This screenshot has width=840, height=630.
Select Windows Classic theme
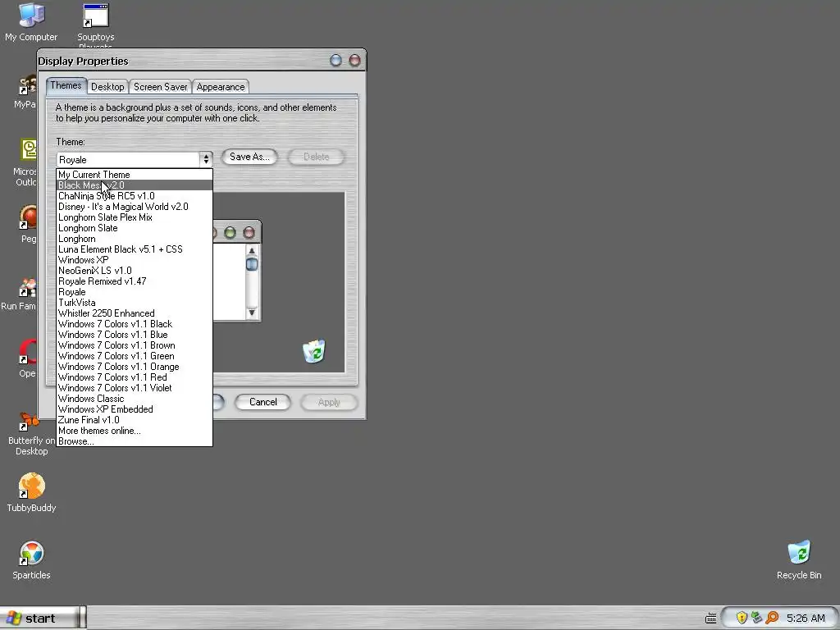point(135,399)
